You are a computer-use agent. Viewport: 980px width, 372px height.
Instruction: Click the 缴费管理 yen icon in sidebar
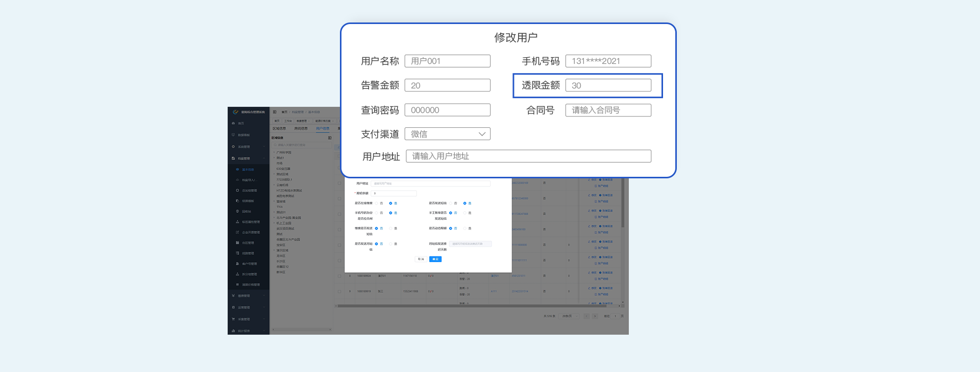click(233, 295)
